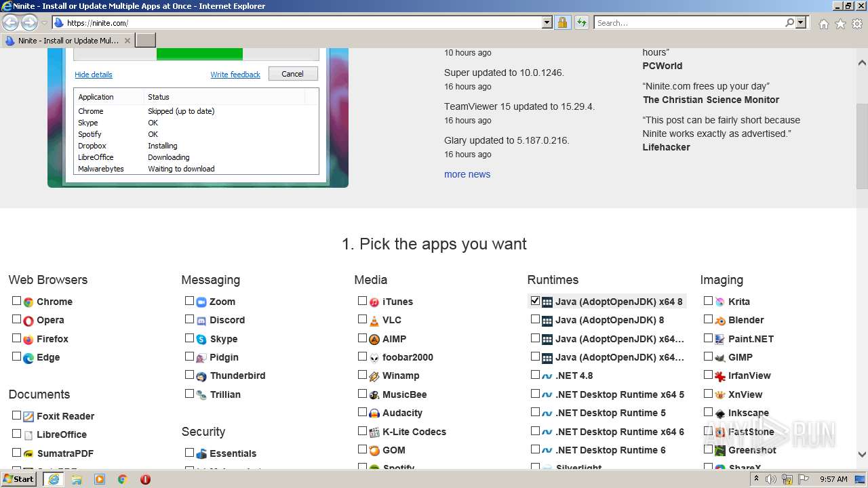Check the K-Lite Codecs checkbox

[363, 430]
